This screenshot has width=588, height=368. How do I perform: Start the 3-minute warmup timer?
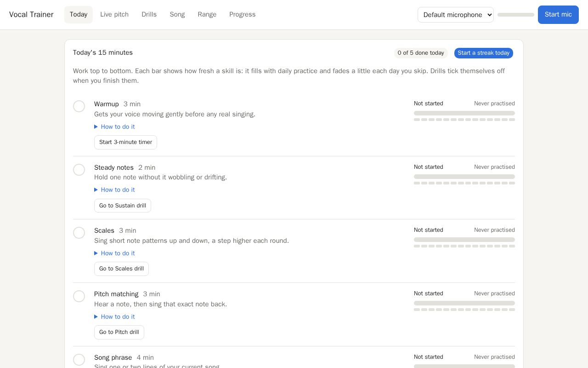coord(125,142)
